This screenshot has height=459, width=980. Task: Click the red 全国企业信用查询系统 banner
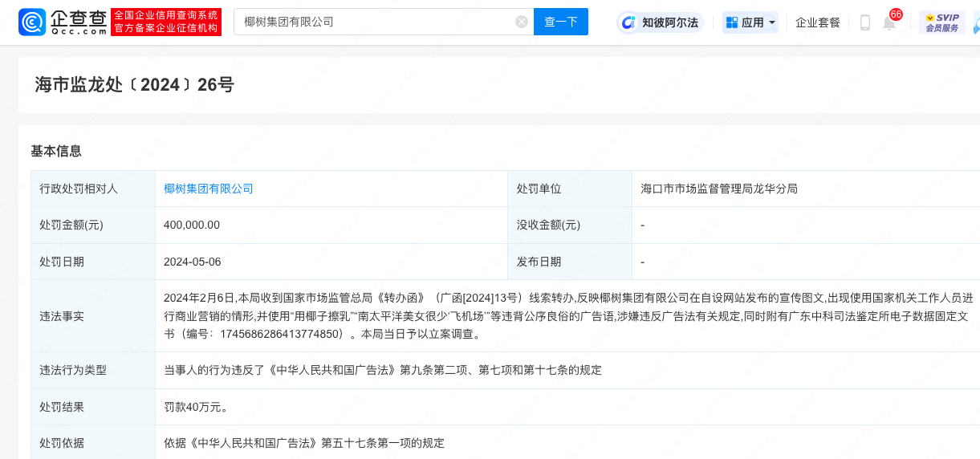pos(166,22)
